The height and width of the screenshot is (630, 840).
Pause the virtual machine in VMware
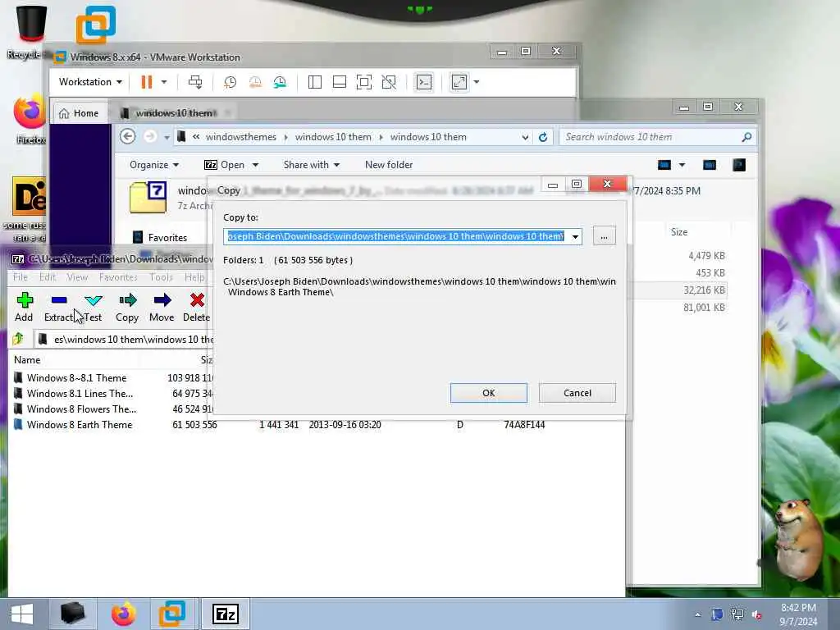146,82
